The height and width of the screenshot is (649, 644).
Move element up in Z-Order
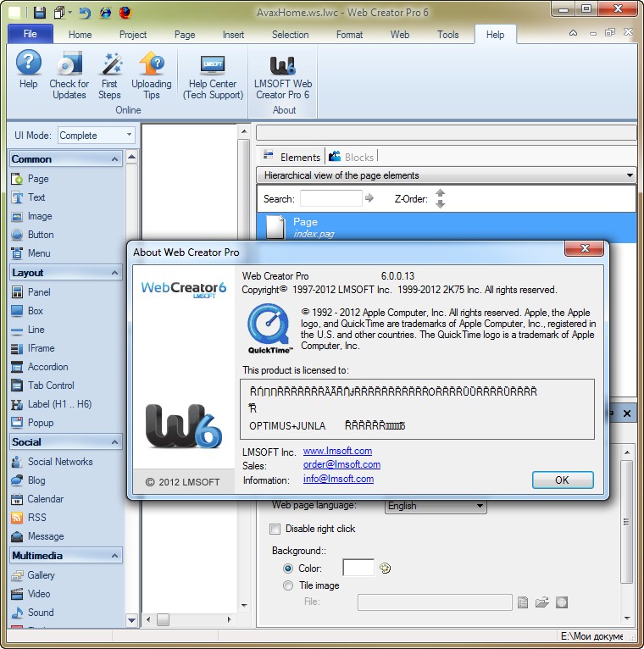click(x=440, y=193)
